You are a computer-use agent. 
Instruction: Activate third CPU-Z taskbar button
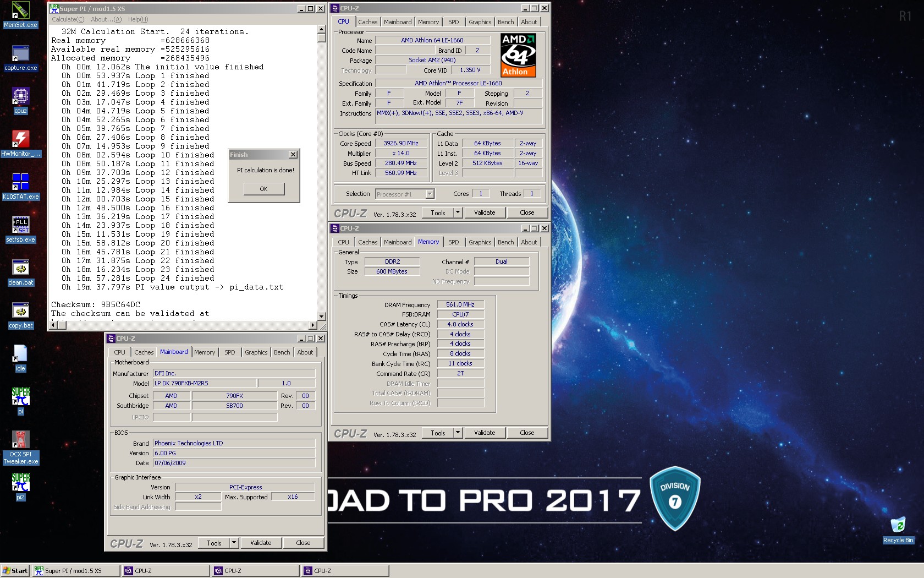pyautogui.click(x=345, y=571)
